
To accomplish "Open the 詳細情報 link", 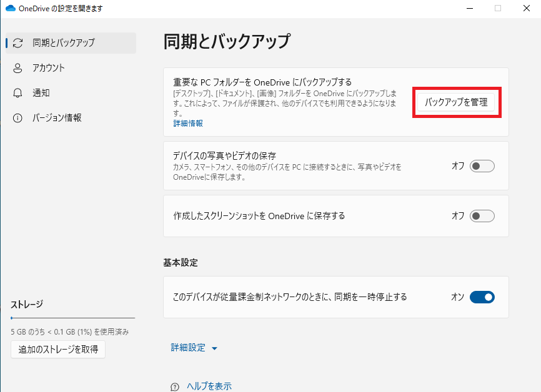I will (x=188, y=124).
